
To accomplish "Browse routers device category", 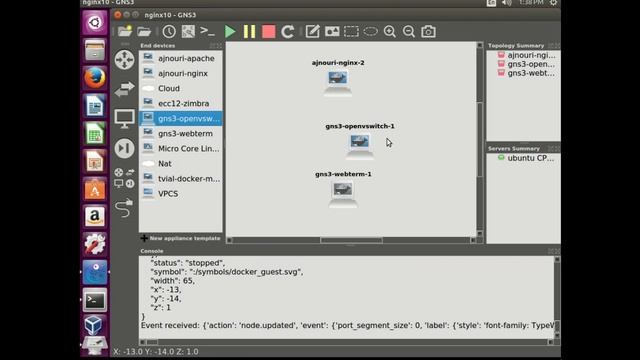I will 124,60.
